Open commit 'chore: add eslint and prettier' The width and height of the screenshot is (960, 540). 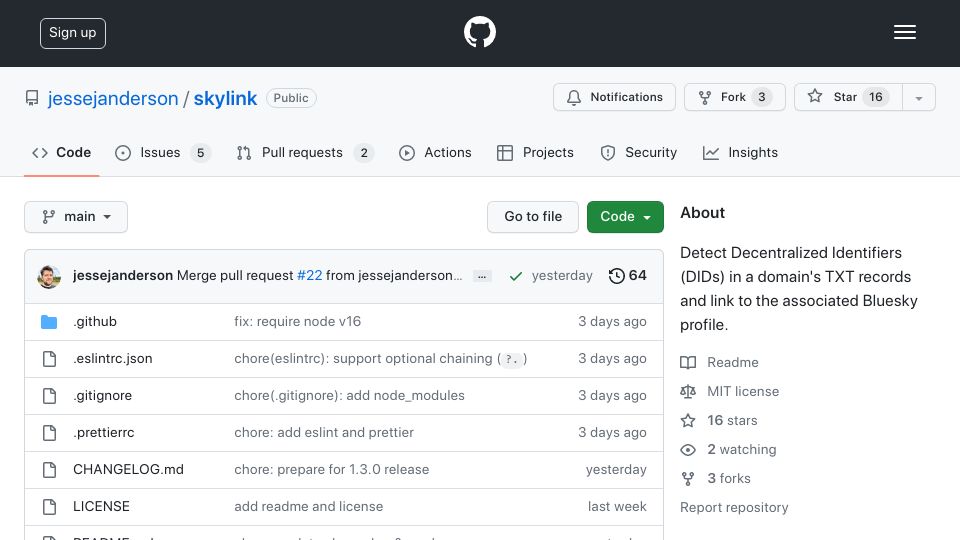click(324, 432)
